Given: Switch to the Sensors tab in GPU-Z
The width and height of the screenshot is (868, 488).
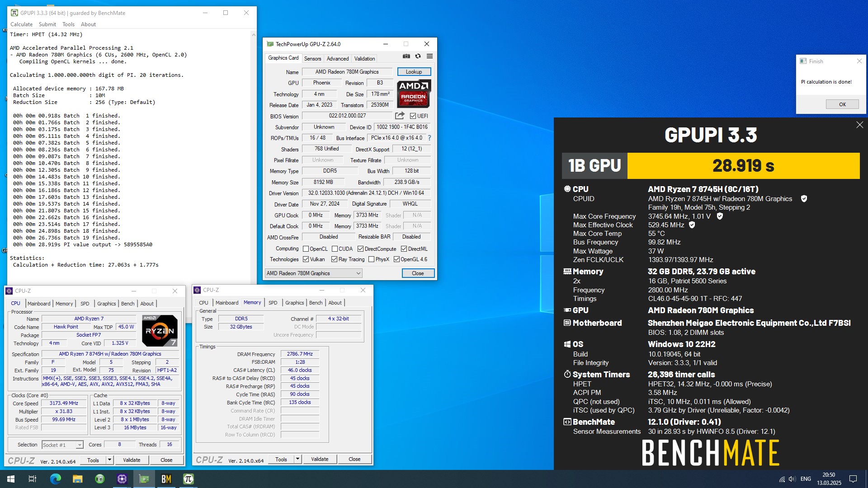Looking at the screenshot, I should tap(312, 59).
